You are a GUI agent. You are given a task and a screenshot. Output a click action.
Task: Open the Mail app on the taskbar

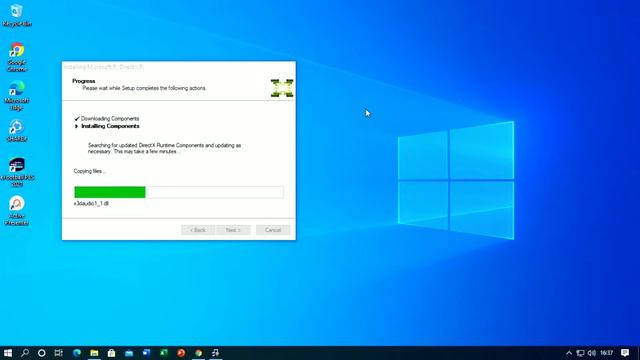[x=129, y=353]
